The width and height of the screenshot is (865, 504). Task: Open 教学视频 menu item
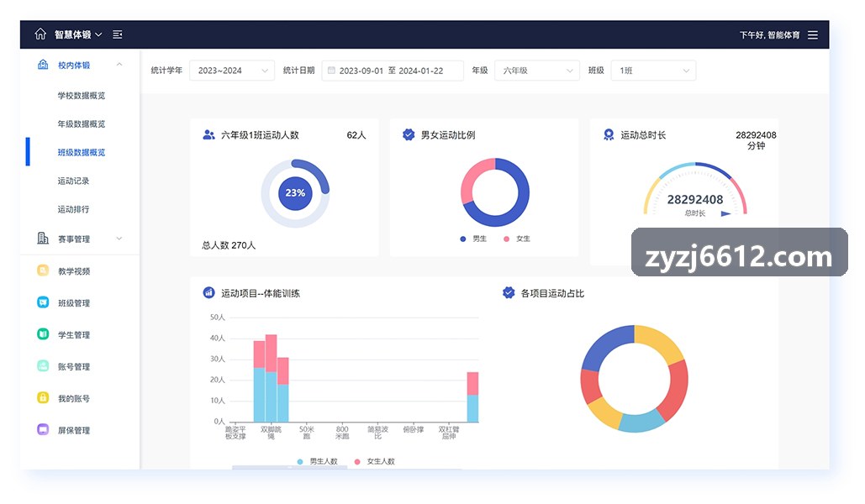point(74,271)
